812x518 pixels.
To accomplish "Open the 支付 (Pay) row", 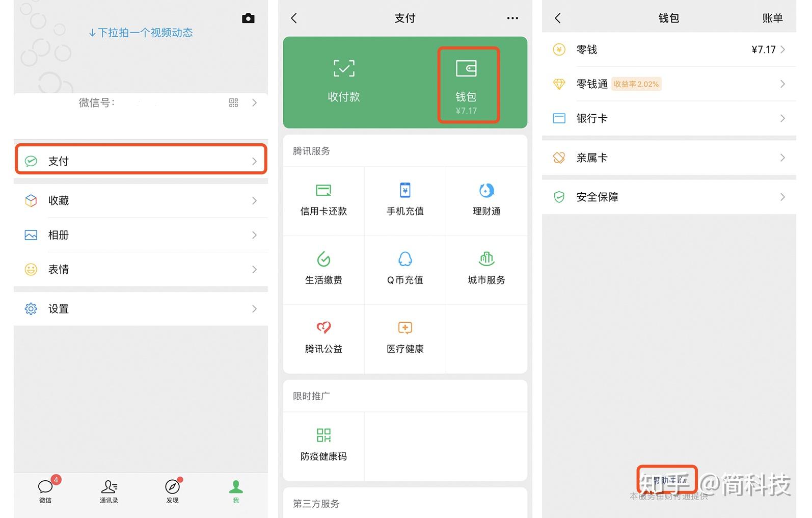I will (x=141, y=161).
